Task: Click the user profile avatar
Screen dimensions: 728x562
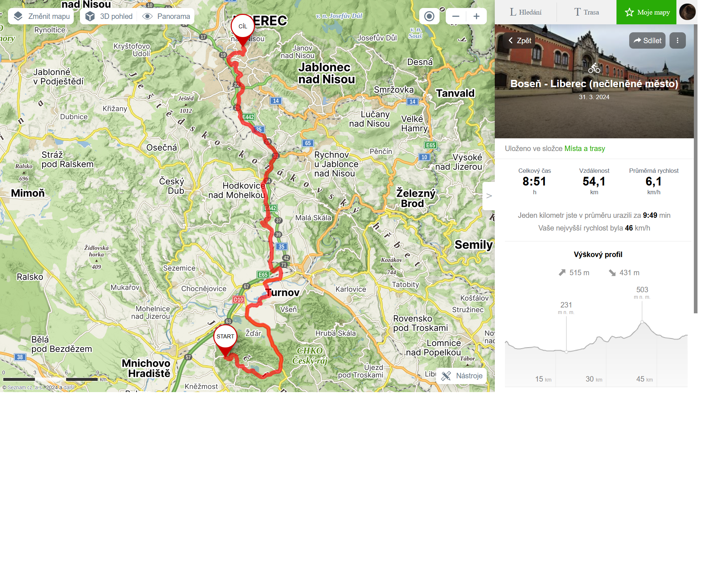Action: pos(687,12)
